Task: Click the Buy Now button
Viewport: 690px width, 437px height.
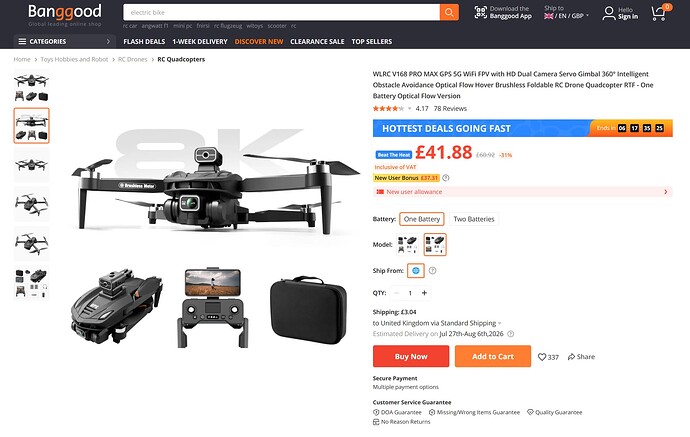Action: (411, 356)
